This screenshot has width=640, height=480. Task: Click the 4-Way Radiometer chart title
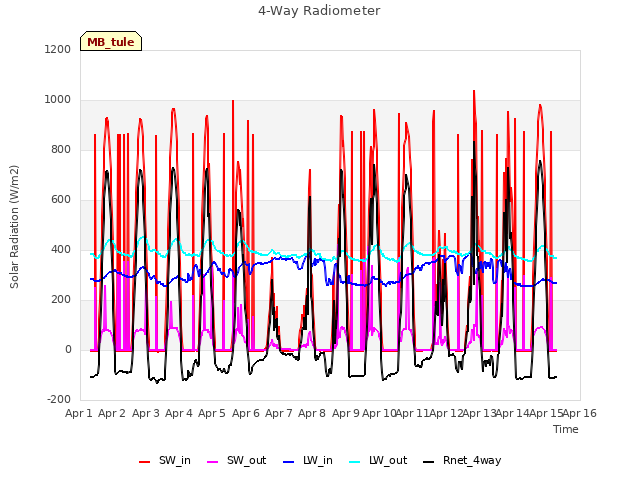point(319,11)
